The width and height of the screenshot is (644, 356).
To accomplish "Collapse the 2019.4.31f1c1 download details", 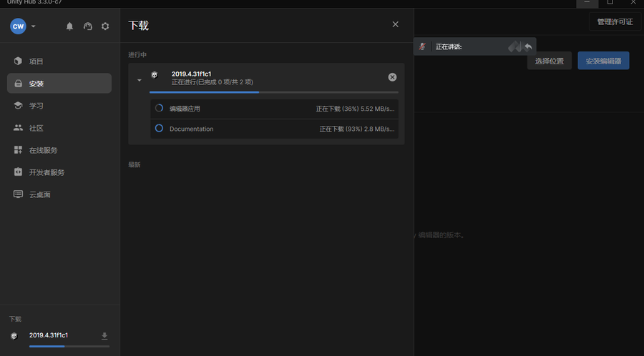I will click(140, 80).
